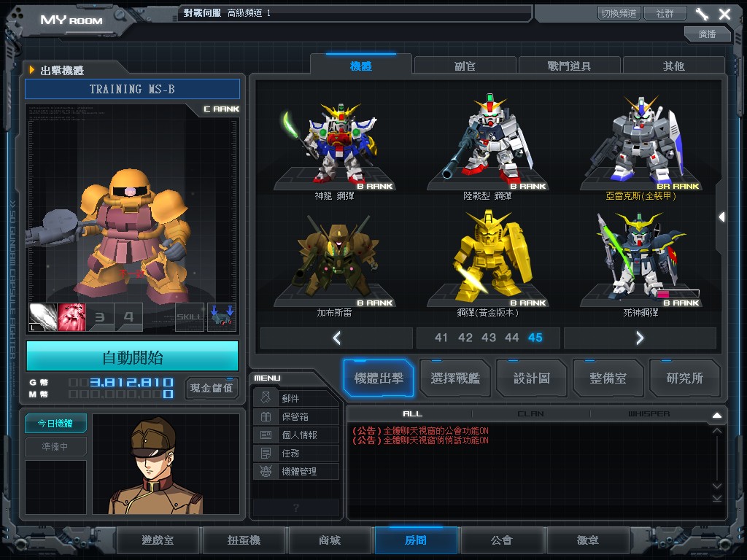Select unit page 45
This screenshot has width=747, height=560.
(x=535, y=338)
